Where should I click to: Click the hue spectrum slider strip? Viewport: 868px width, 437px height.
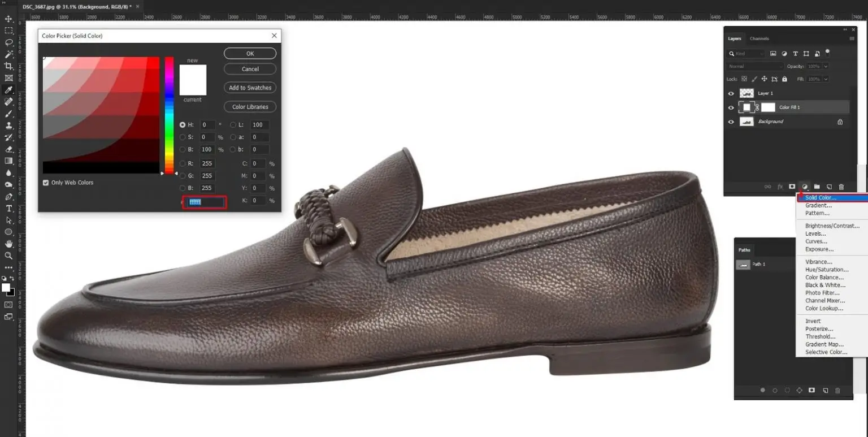tap(169, 115)
